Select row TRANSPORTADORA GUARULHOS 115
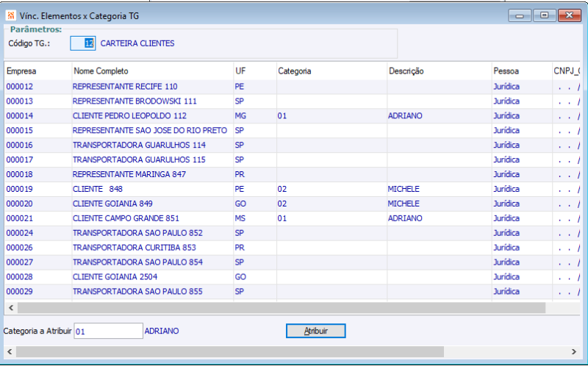This screenshot has height=366, width=588. 293,159
